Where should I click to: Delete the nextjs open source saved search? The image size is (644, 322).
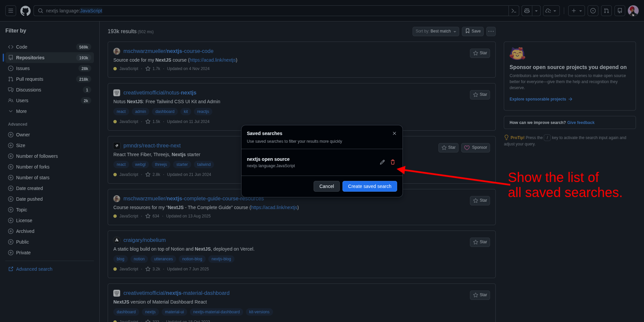(x=393, y=162)
